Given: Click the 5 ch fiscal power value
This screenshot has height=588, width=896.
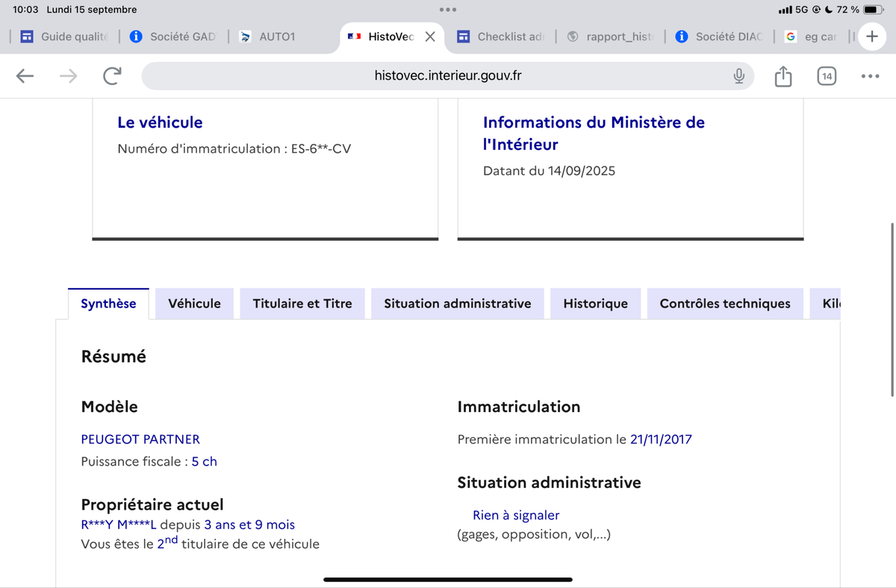Looking at the screenshot, I should (205, 462).
